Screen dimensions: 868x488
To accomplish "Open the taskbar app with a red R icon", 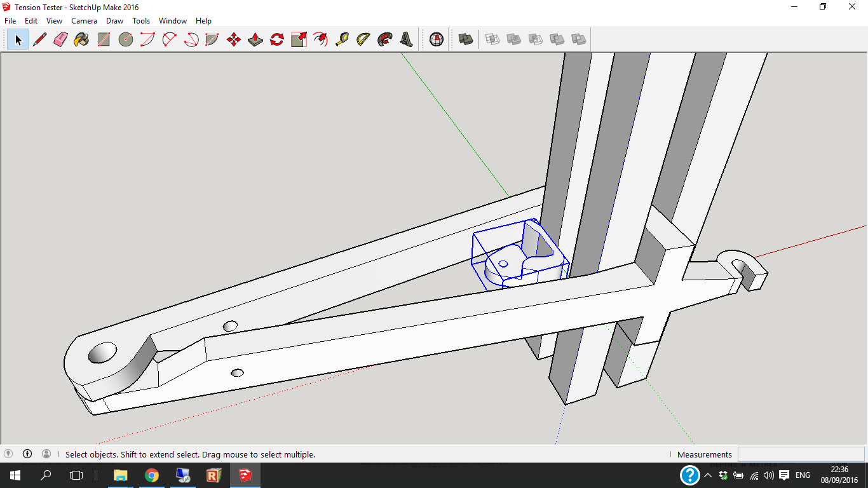I will 214,475.
